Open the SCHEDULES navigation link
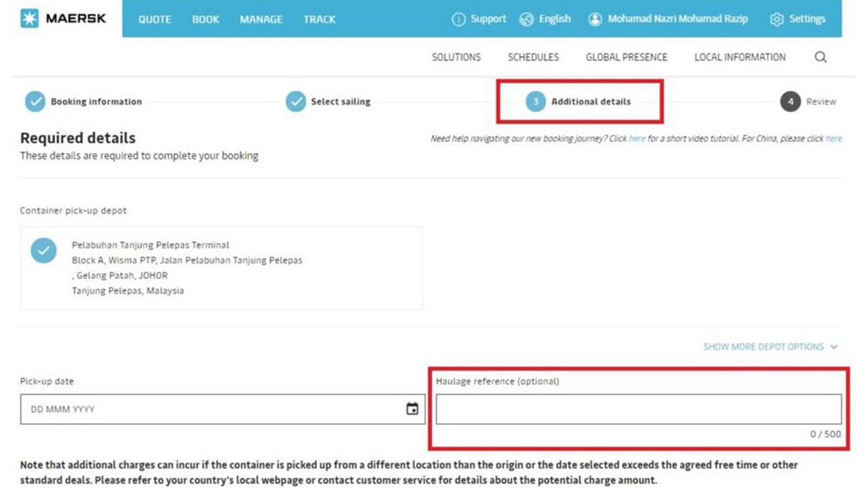Screen dimensions: 868x488 coord(533,57)
